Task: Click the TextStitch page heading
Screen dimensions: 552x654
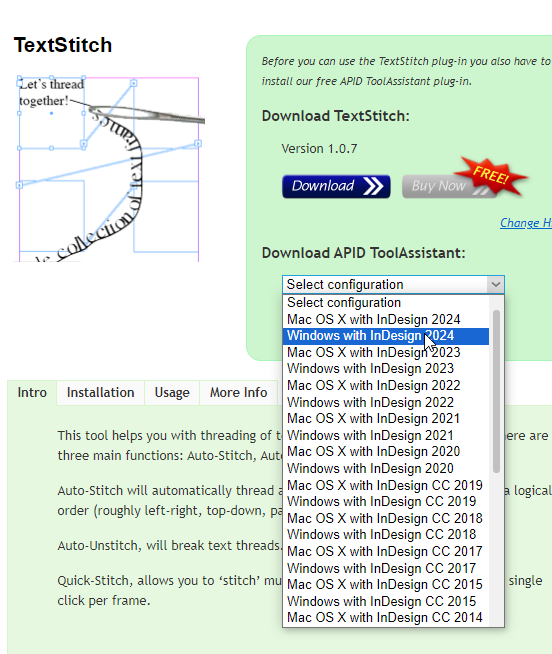Action: pyautogui.click(x=63, y=45)
